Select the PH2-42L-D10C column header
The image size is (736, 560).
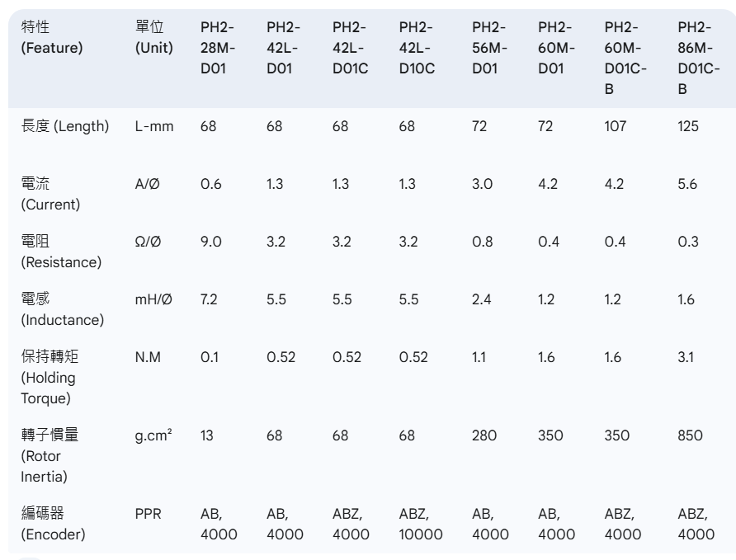pyautogui.click(x=417, y=48)
